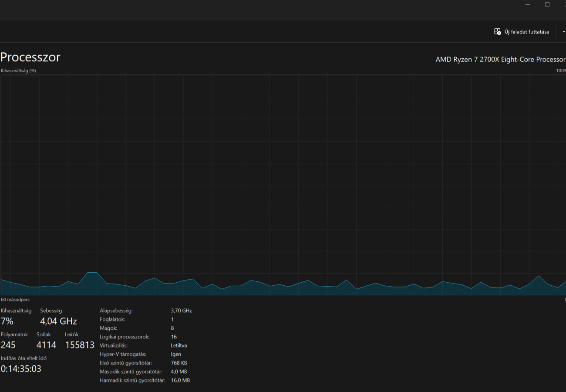The height and width of the screenshot is (392, 566).
Task: Click the Kihasználtság (%) axis label
Action: click(18, 71)
